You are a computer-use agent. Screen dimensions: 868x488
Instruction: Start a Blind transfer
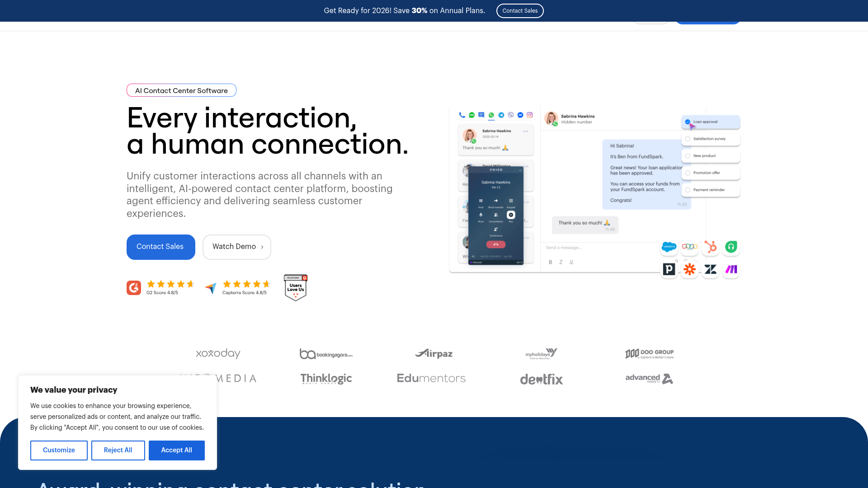click(496, 201)
